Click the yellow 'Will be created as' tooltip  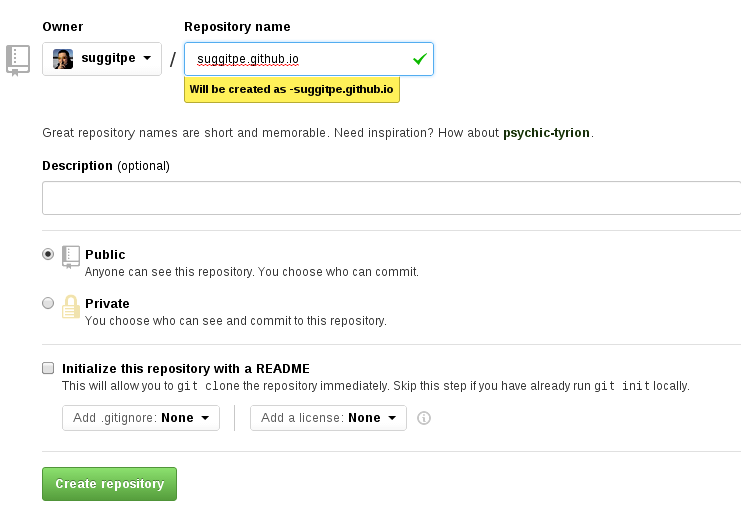291,90
